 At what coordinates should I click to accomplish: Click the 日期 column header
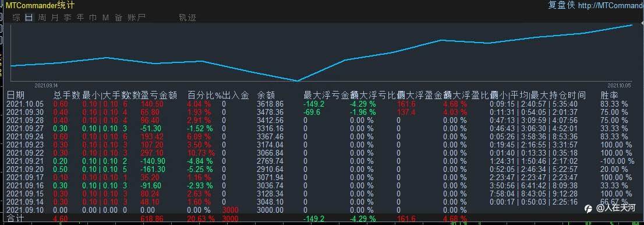[x=16, y=96]
